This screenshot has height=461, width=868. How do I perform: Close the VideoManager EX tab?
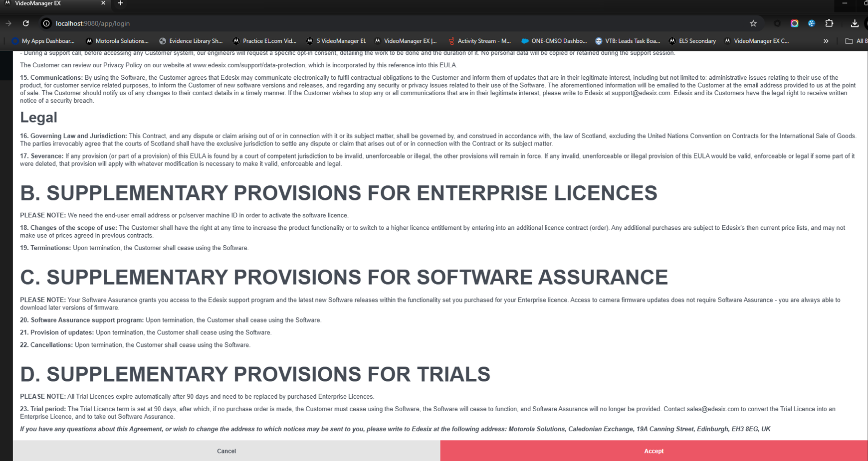pos(103,3)
